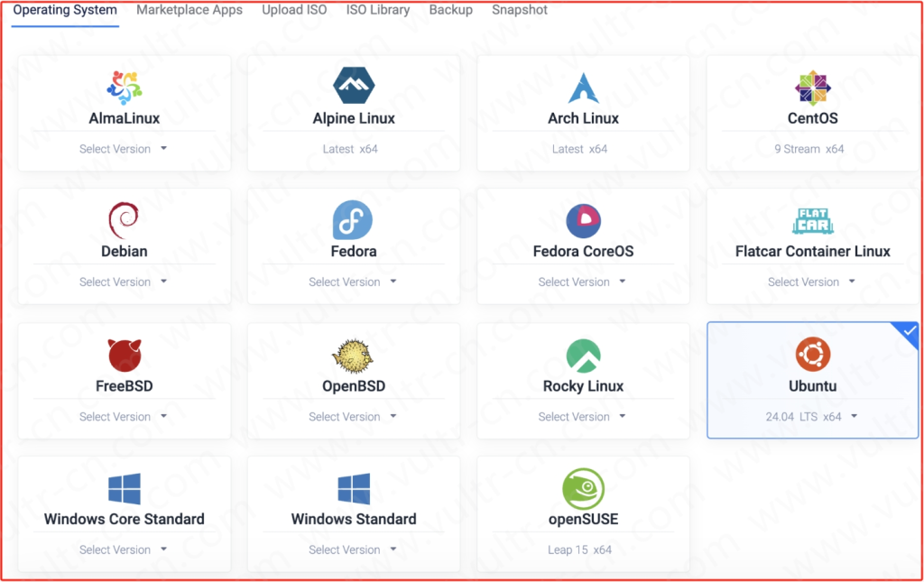Click the Flatcar logo icon

(x=813, y=221)
